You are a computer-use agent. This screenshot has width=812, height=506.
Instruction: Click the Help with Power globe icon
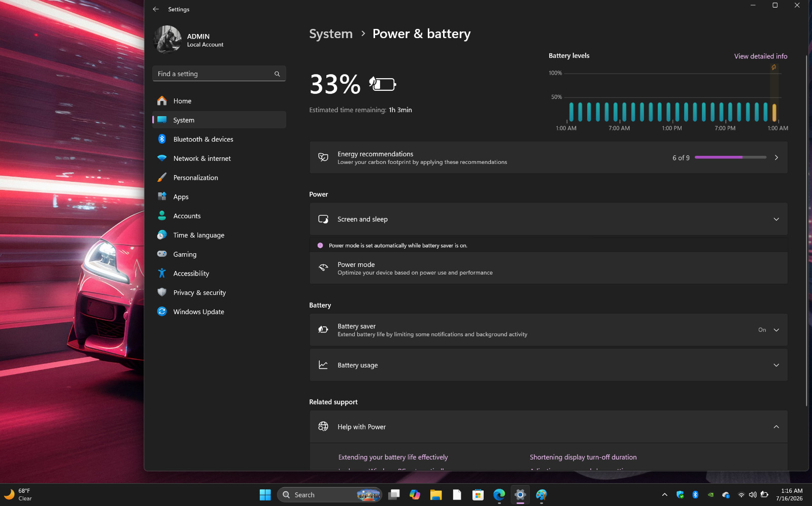click(x=323, y=426)
